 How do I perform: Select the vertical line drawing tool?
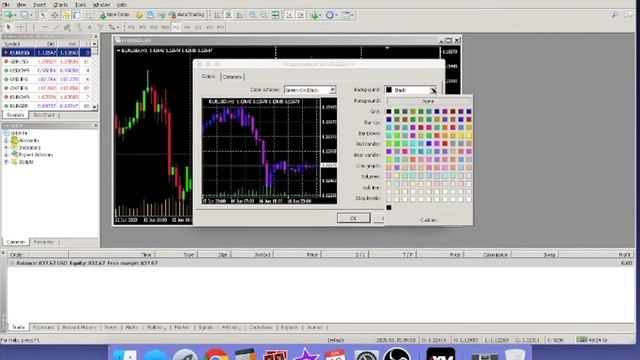(33, 27)
